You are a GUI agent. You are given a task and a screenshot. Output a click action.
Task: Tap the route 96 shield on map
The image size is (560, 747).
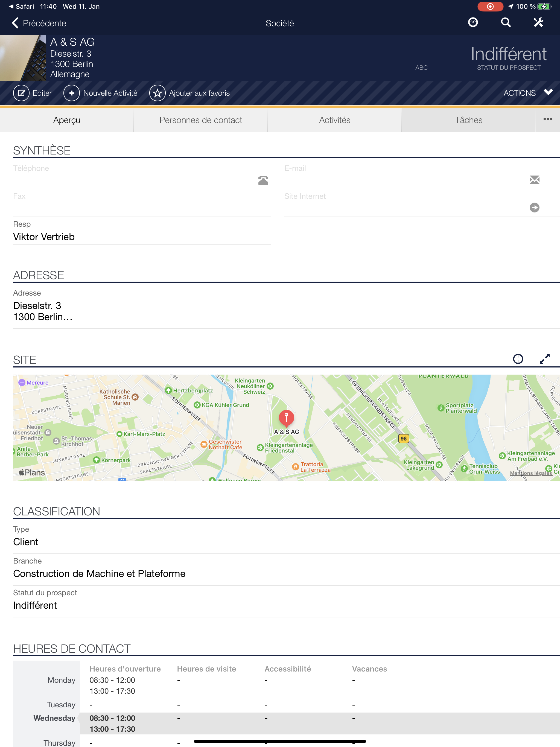[x=403, y=439]
